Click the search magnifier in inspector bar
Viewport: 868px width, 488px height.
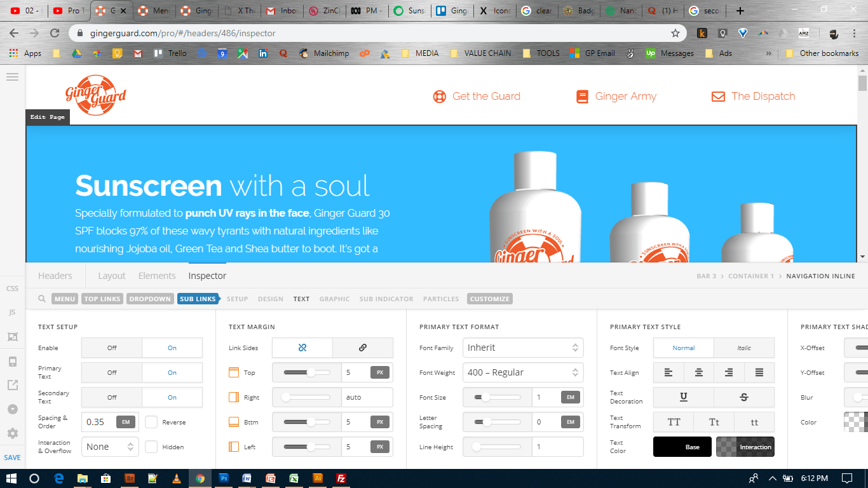coord(41,299)
